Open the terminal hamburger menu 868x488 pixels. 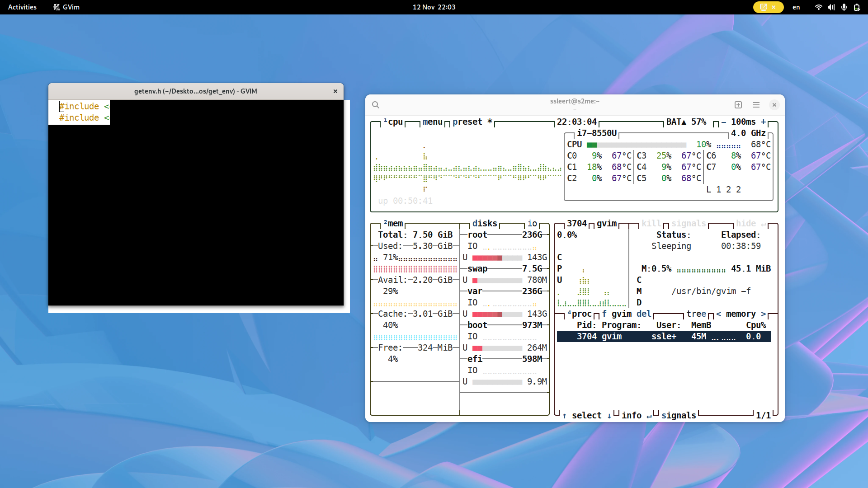[756, 105]
